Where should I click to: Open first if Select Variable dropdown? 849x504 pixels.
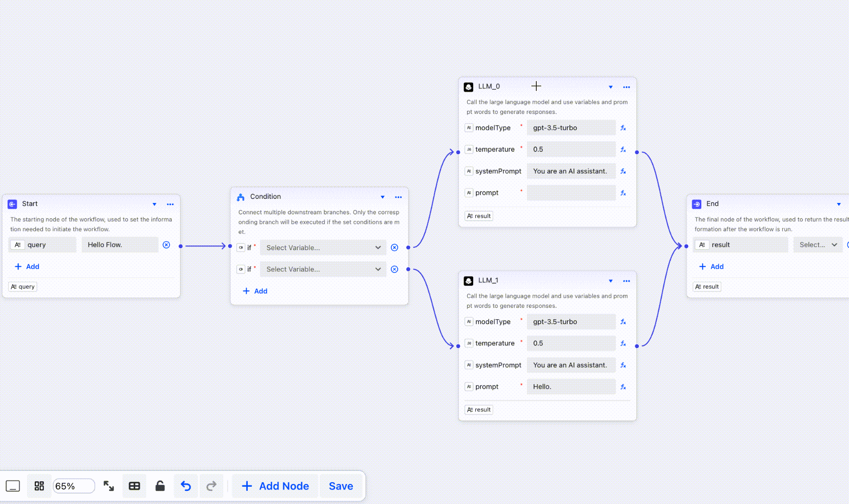click(x=323, y=247)
